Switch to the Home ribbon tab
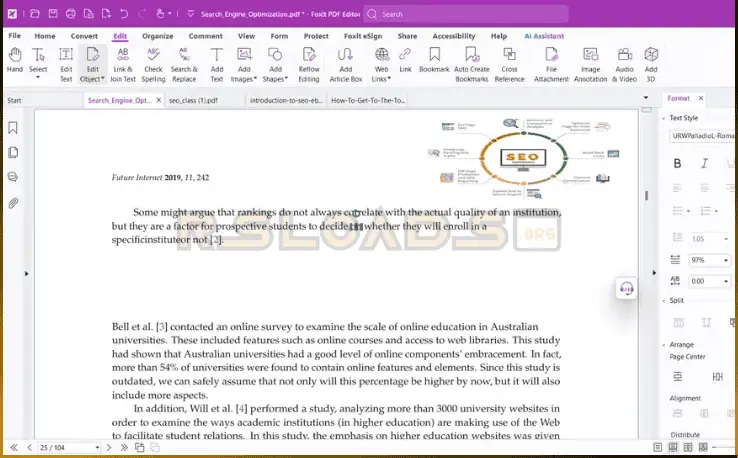Viewport: 738px width, 458px height. coord(45,36)
